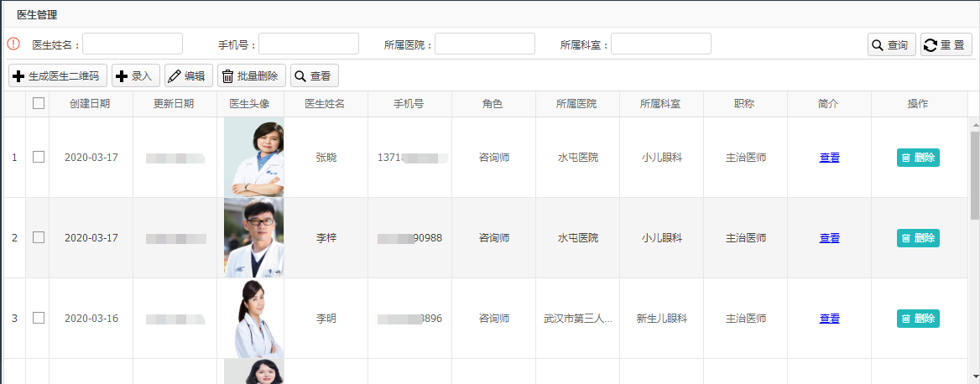
Task: Click 生成医生二维码 button
Action: pyautogui.click(x=58, y=76)
